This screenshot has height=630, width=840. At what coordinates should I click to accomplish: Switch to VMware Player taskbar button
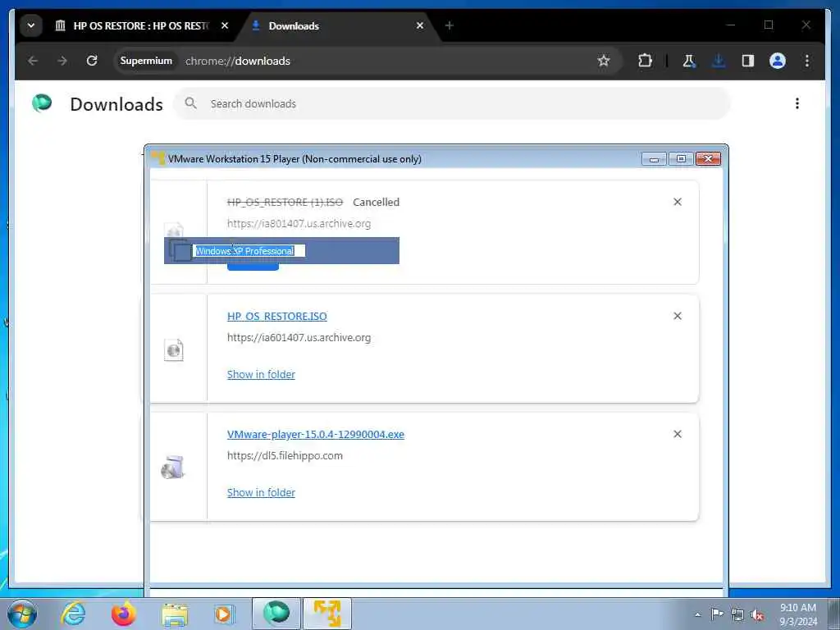[327, 614]
